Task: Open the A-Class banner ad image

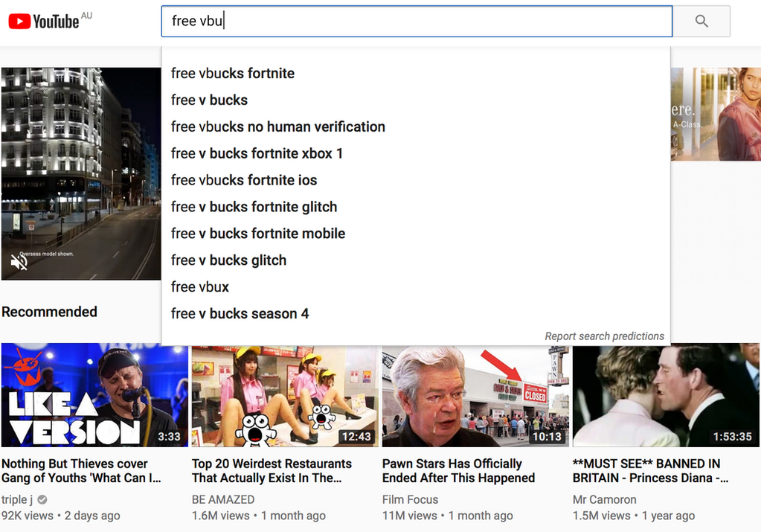Action: coord(716,114)
